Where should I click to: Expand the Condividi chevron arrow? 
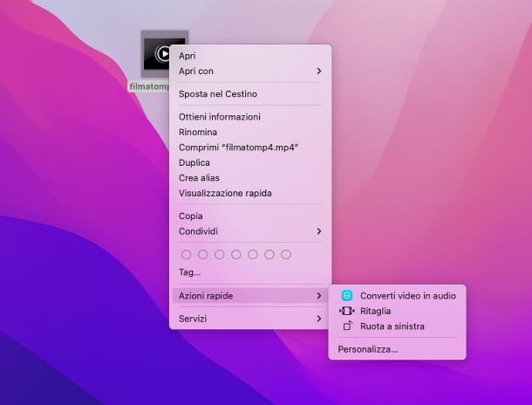click(318, 231)
